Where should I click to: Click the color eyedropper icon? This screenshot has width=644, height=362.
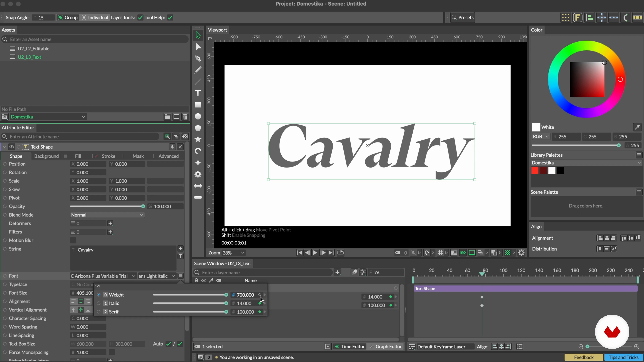[637, 127]
